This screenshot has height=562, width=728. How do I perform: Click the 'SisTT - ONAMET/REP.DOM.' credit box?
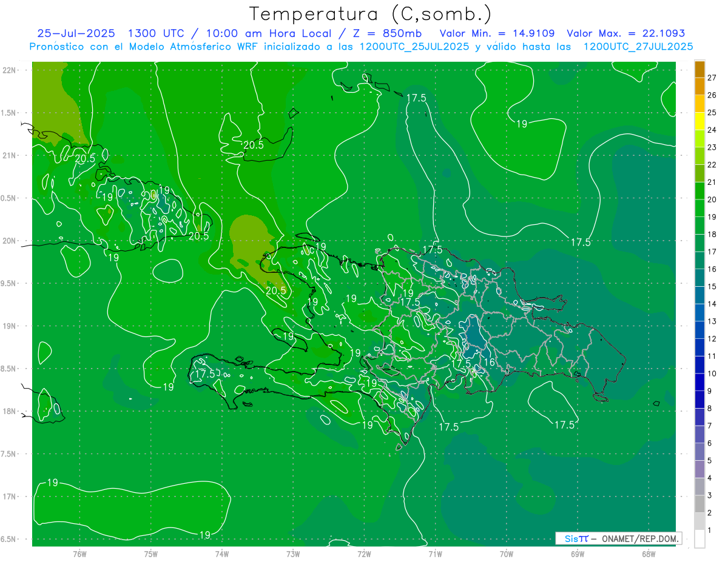click(x=618, y=538)
